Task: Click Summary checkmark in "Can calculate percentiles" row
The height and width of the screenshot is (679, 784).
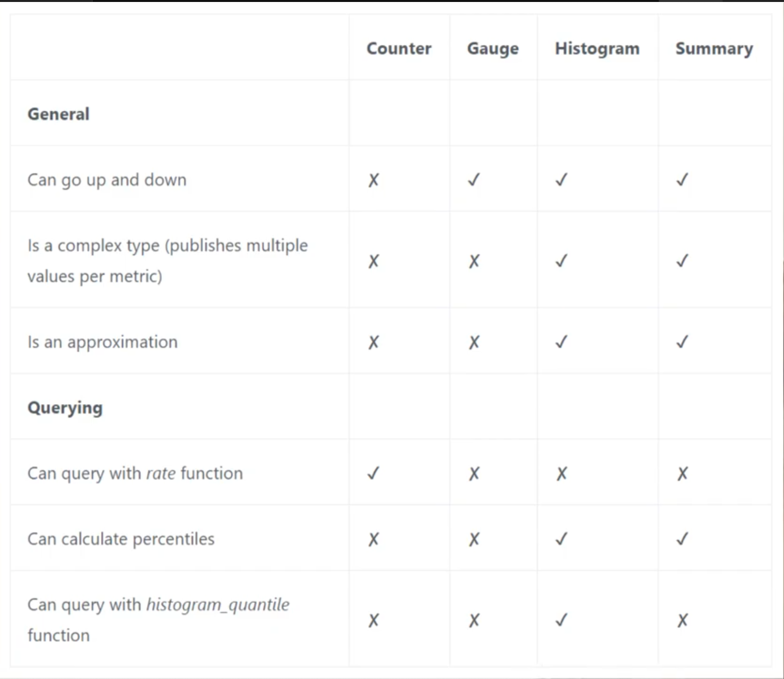Action: pos(682,539)
